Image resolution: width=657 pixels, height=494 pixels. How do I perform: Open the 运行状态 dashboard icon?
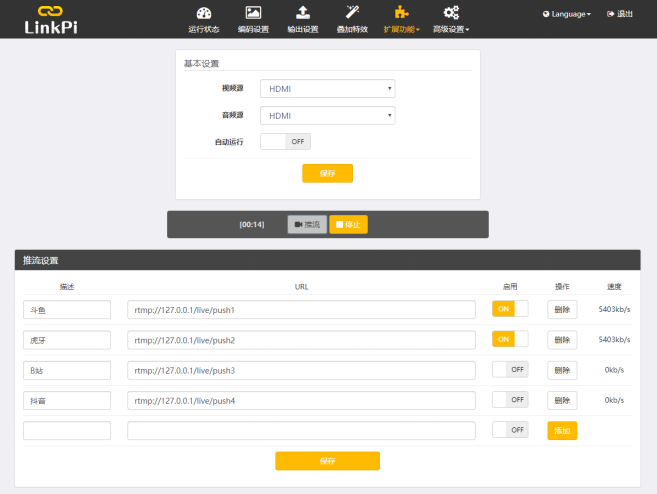click(x=204, y=13)
